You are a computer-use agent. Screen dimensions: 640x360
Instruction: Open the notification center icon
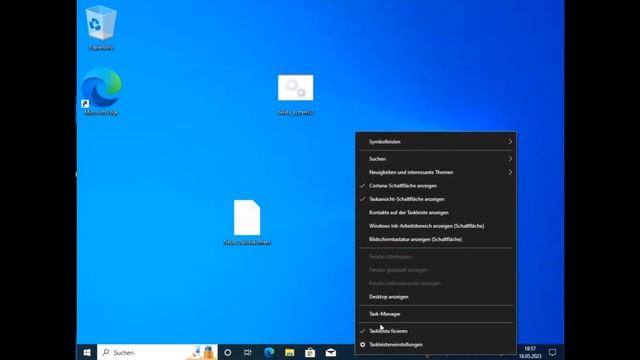coord(552,352)
